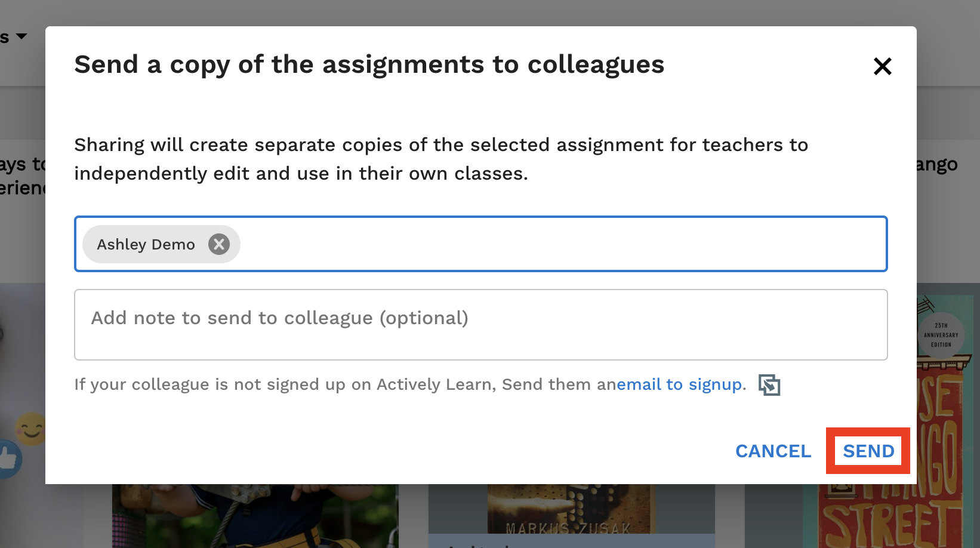This screenshot has width=980, height=548.
Task: Click the partially visible 'ango' title text
Action: (x=938, y=164)
